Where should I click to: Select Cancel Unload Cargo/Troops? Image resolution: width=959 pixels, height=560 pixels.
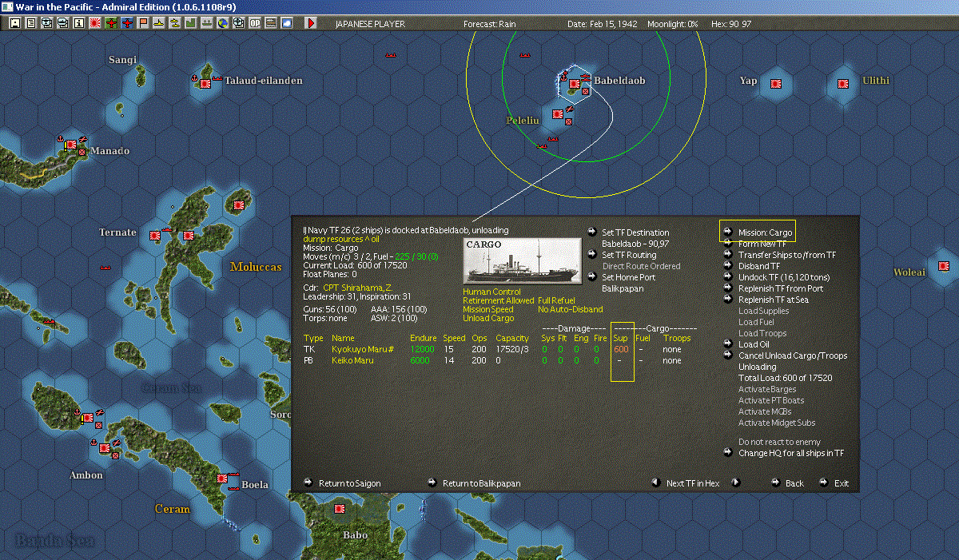point(793,355)
